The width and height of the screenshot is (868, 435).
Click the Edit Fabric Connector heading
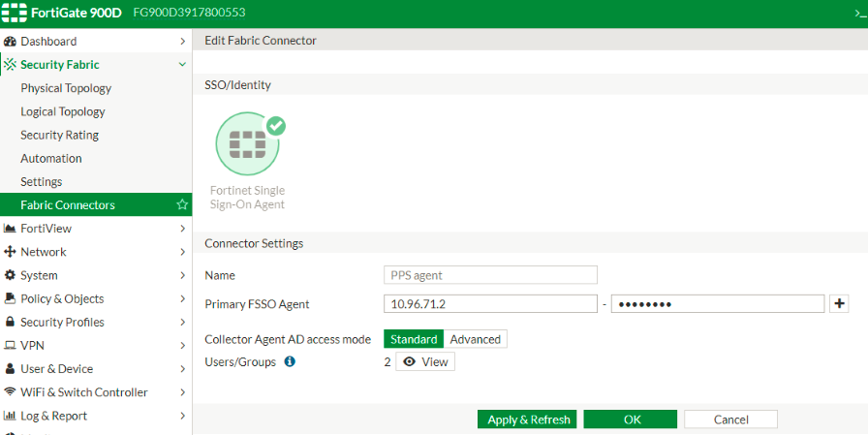coord(261,41)
